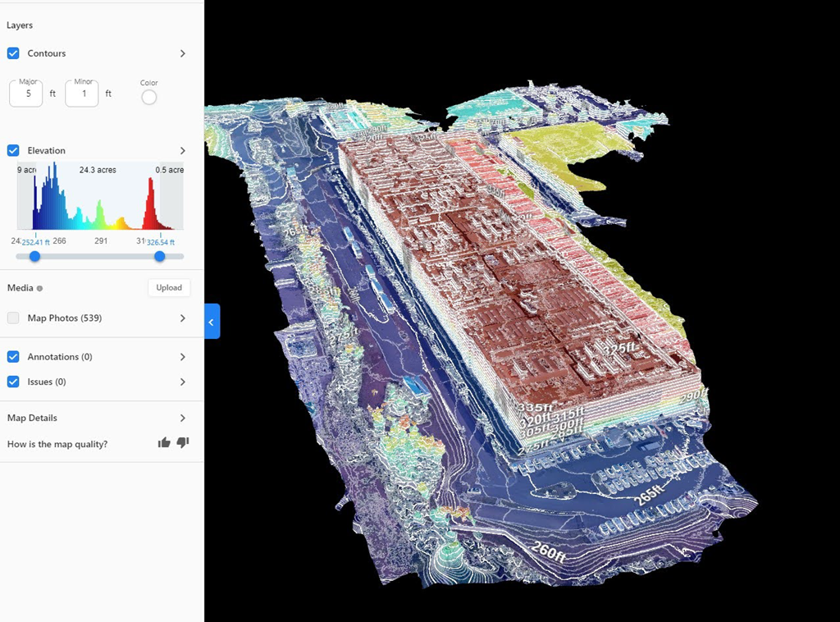Image resolution: width=840 pixels, height=622 pixels.
Task: Expand the Elevation section chevron
Action: tap(182, 151)
